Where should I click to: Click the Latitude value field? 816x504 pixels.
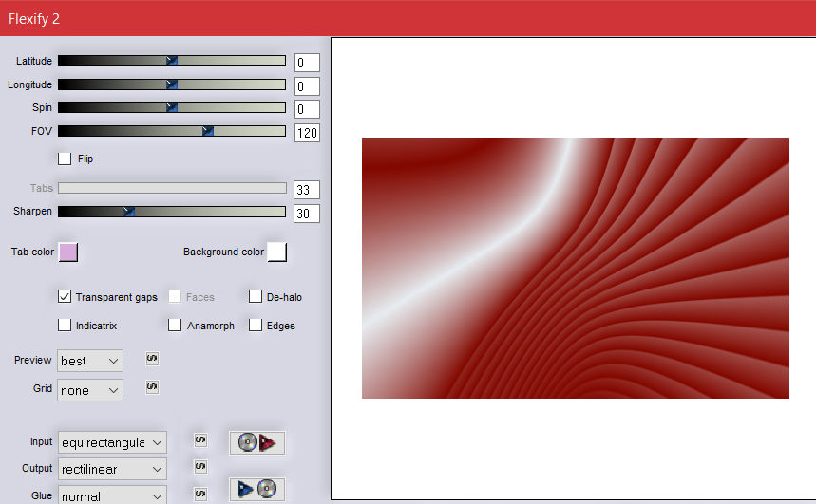[x=307, y=63]
